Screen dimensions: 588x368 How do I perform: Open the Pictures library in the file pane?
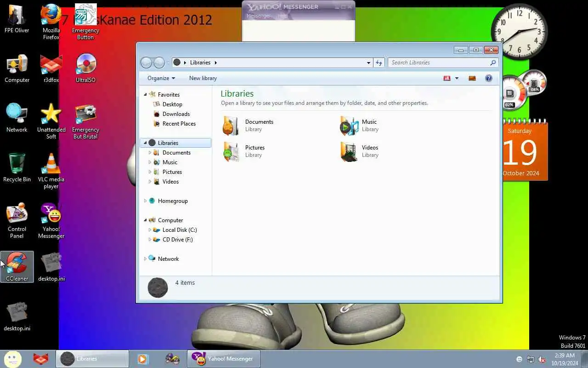click(244, 151)
